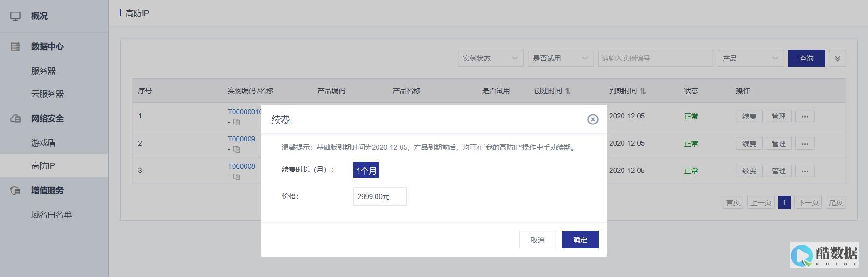The image size is (868, 277).
Task: Copy name icon under instance T000009
Action: click(x=237, y=149)
